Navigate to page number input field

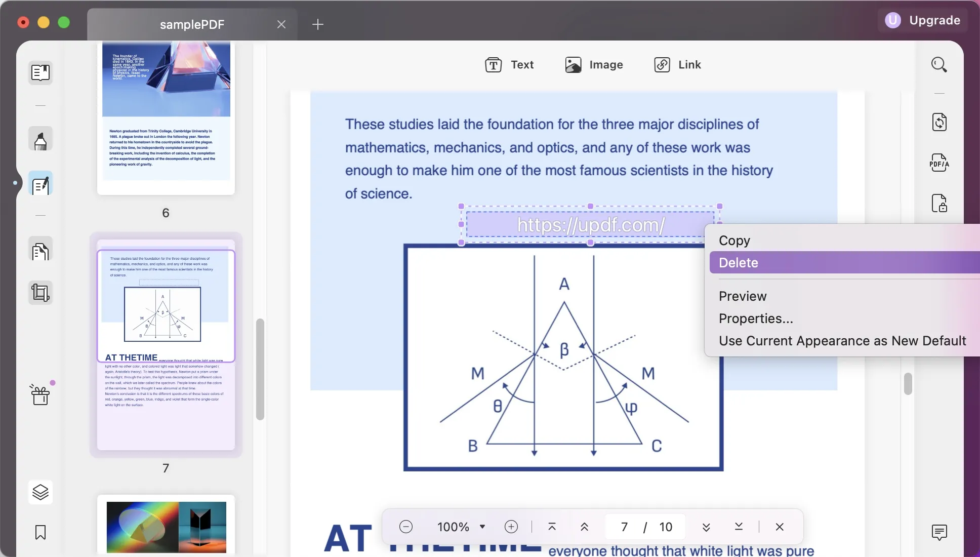pos(625,526)
